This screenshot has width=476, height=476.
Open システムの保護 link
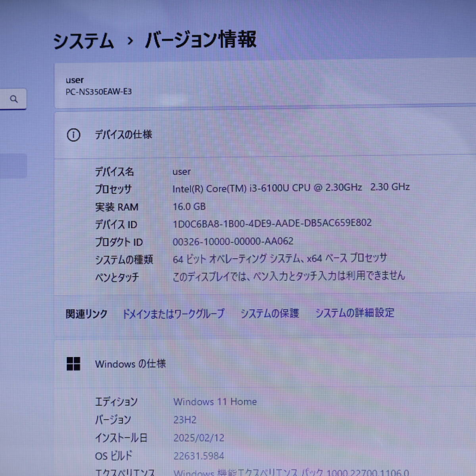[x=270, y=313]
